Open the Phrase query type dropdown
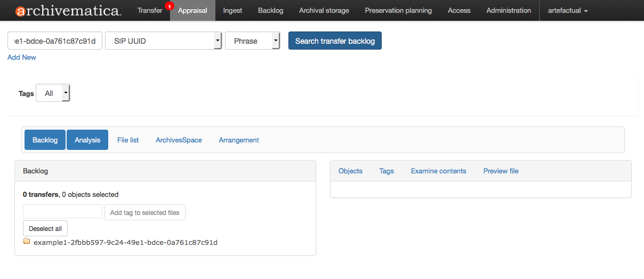 click(x=252, y=41)
